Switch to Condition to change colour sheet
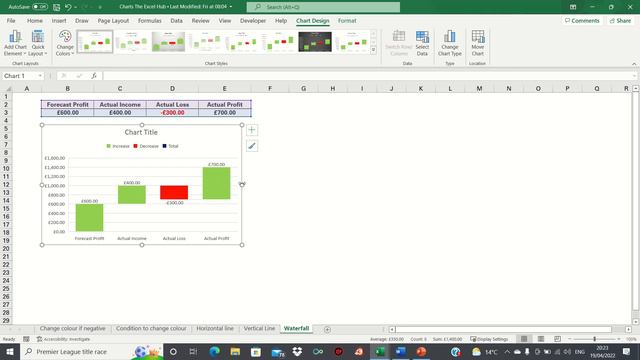This screenshot has width=640, height=360. 151,329
